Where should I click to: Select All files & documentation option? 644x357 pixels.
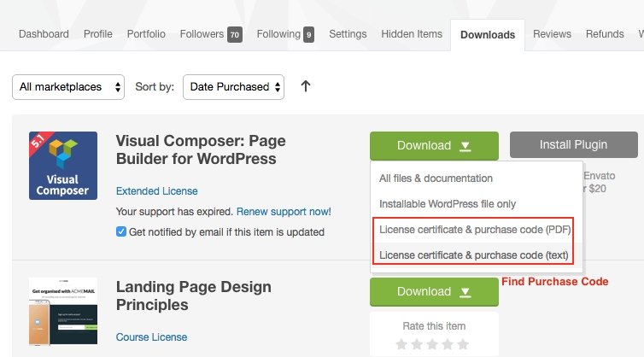436,178
